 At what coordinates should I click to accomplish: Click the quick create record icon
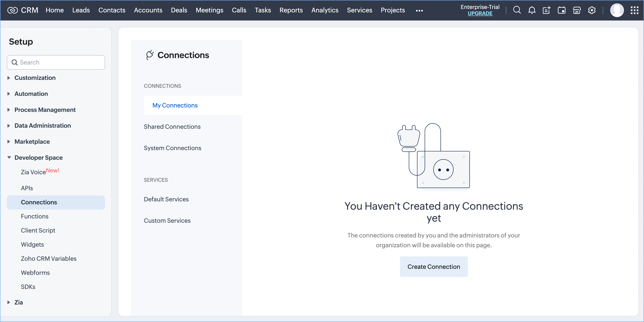click(x=546, y=10)
